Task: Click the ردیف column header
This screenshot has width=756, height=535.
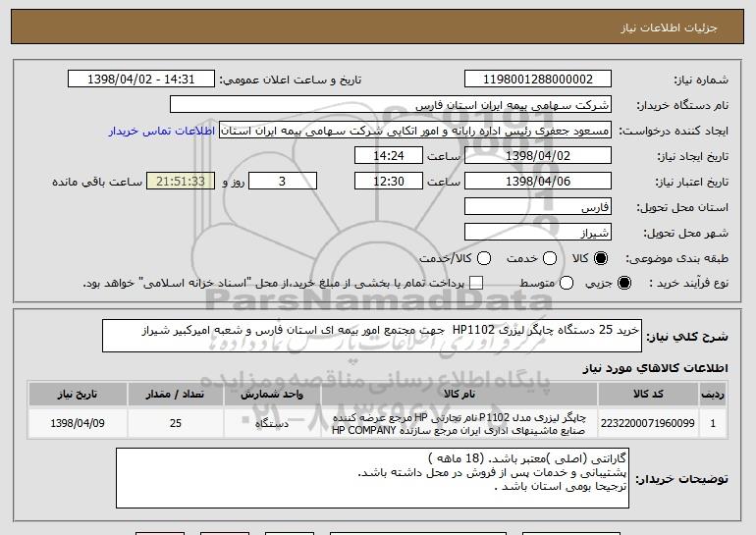Action: point(713,395)
